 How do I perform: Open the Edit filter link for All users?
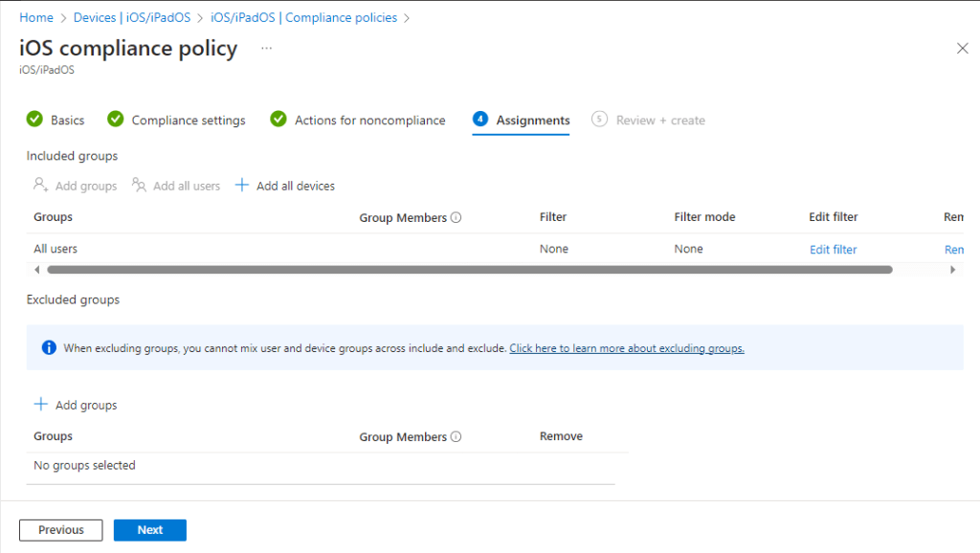pos(833,250)
